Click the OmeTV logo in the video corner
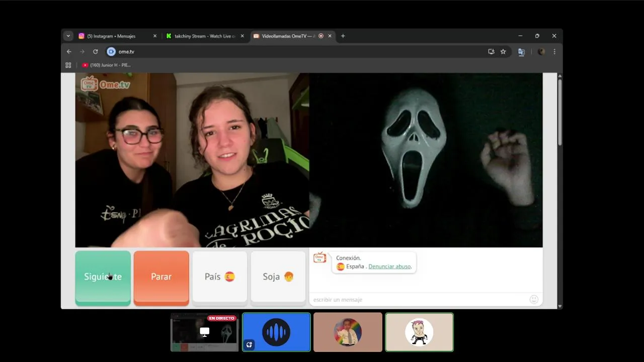The image size is (644, 362). [x=105, y=84]
